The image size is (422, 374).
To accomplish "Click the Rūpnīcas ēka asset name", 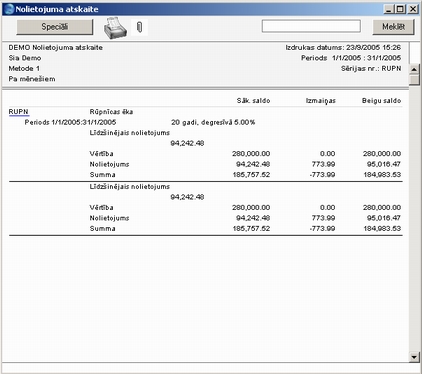I will [x=111, y=112].
